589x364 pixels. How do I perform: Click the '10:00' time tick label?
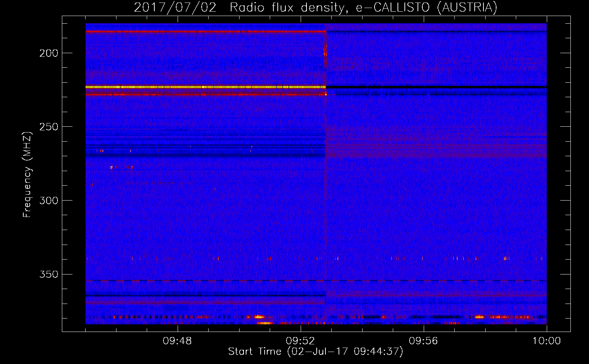tap(546, 341)
